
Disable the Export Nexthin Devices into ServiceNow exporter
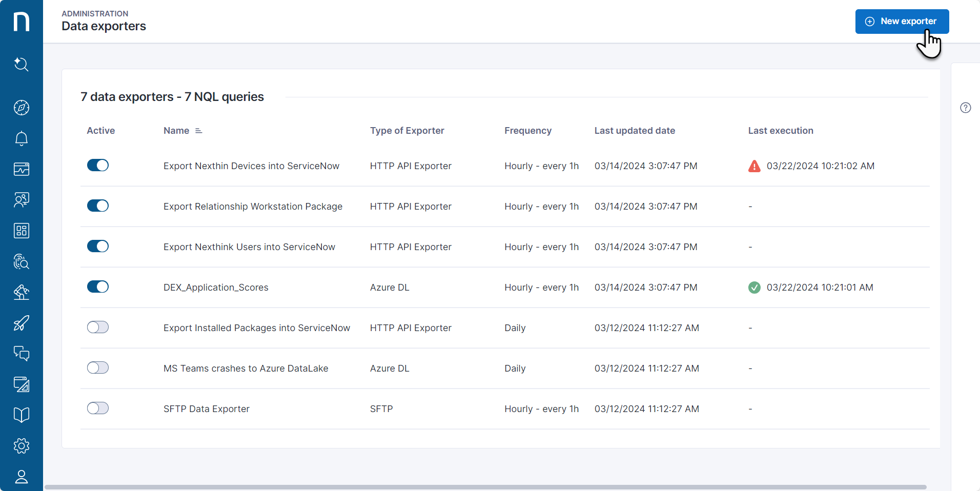98,165
